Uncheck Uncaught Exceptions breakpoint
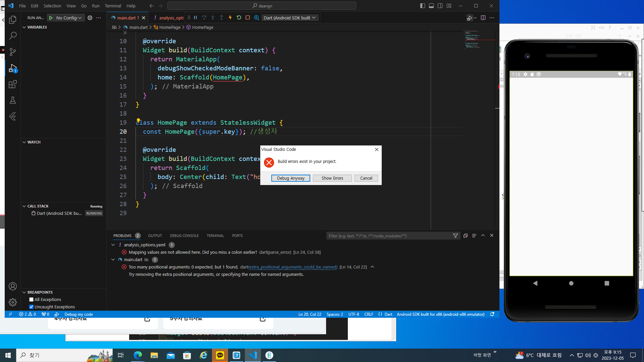644x362 pixels. pyautogui.click(x=31, y=307)
